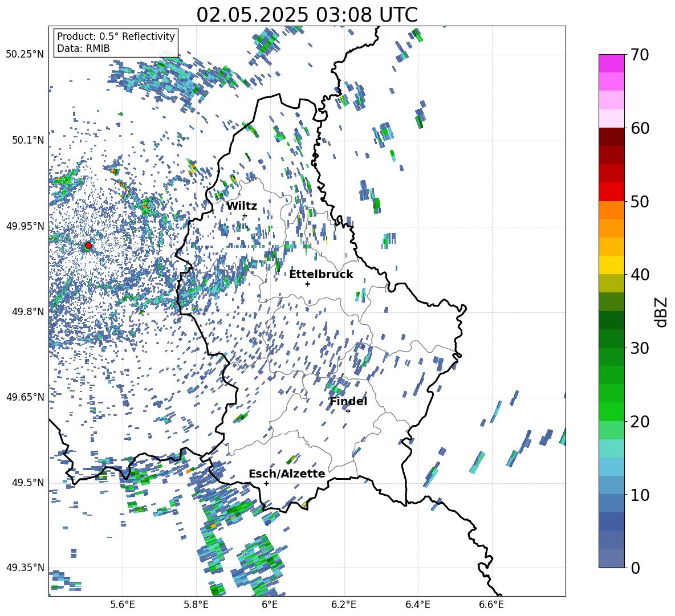Viewport: 675px width, 616px height.
Task: Select the Ettelbruck city label
Action: point(321,275)
